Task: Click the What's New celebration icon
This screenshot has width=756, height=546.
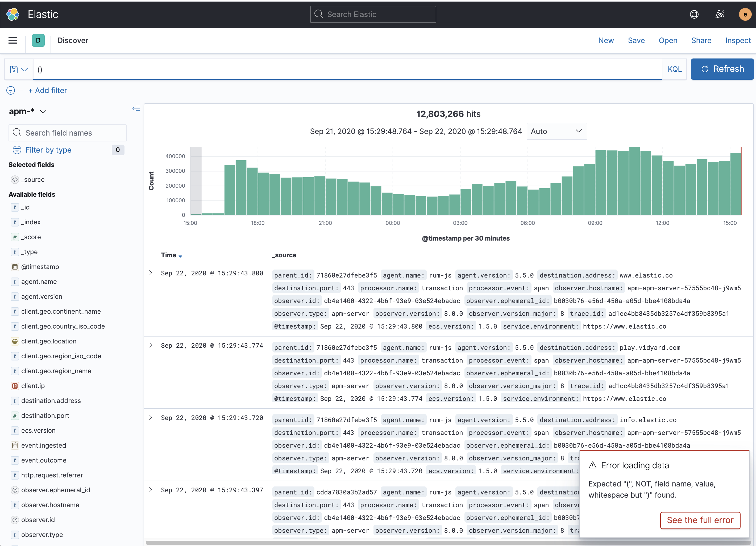Action: coord(720,14)
